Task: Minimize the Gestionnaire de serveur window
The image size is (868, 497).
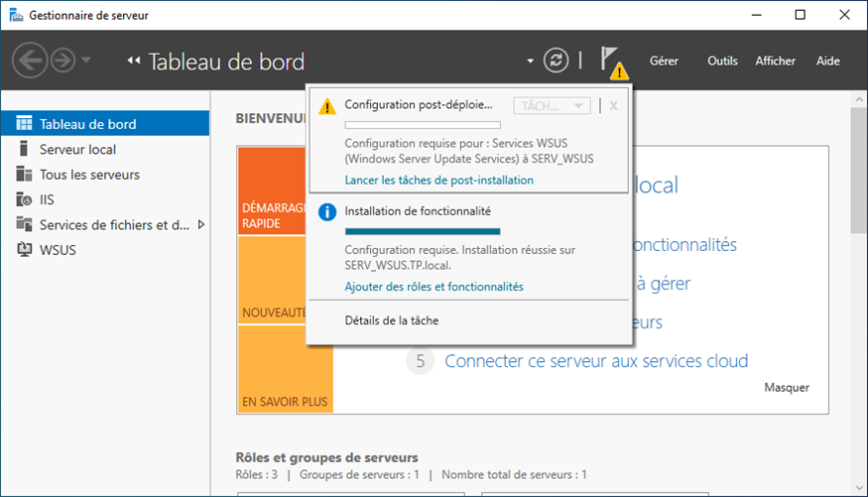Action: (757, 15)
